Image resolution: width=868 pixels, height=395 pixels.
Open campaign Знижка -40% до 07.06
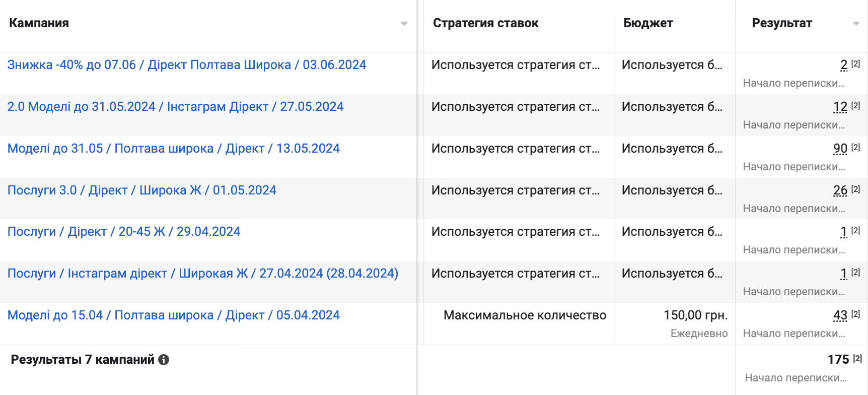tap(187, 65)
